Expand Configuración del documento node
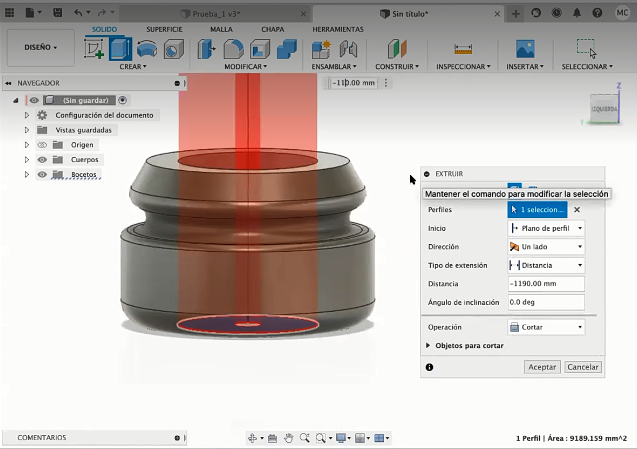This screenshot has height=449, width=637. coord(26,115)
